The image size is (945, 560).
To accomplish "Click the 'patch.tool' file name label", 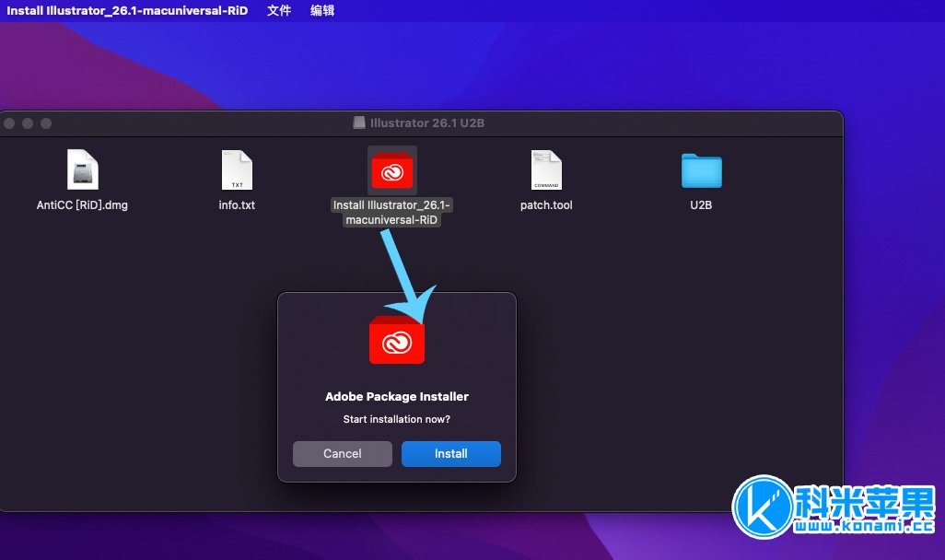I will click(x=546, y=205).
